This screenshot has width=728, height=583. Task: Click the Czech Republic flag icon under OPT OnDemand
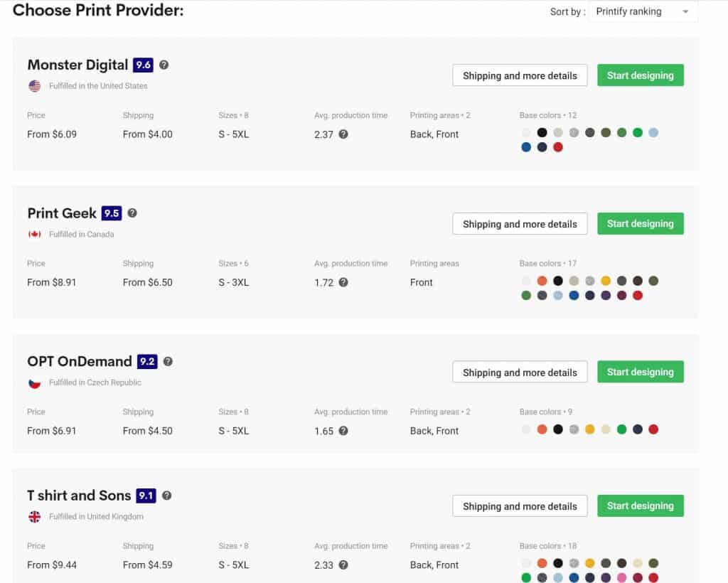(34, 383)
